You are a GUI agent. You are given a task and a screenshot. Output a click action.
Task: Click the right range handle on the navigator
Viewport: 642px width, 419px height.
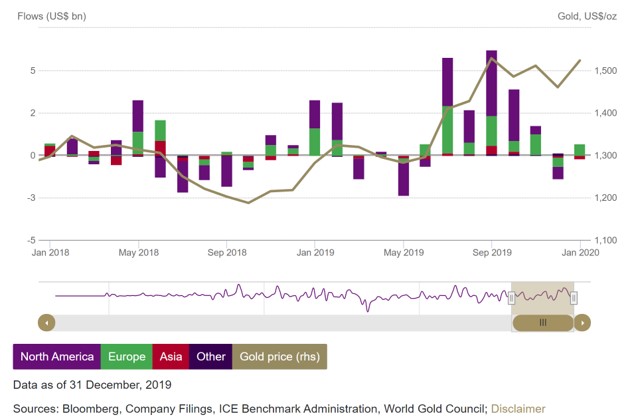click(574, 298)
